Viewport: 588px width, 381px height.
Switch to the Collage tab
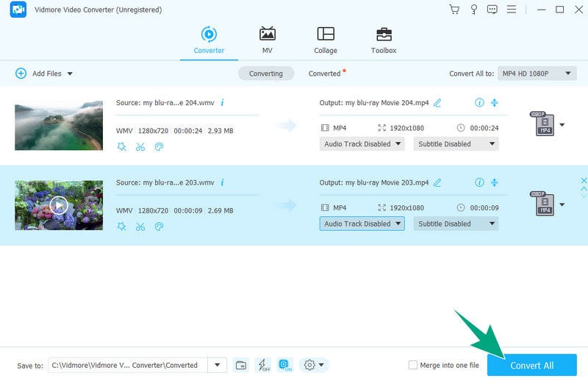[x=325, y=40]
